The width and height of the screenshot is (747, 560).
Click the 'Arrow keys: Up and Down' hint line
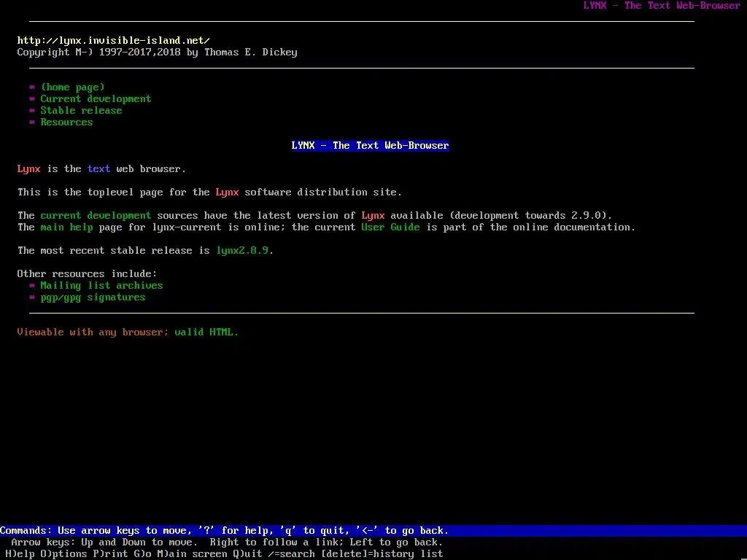tap(228, 542)
